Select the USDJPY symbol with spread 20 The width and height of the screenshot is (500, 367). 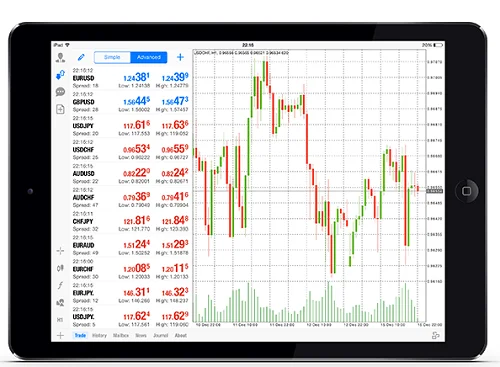(x=83, y=126)
